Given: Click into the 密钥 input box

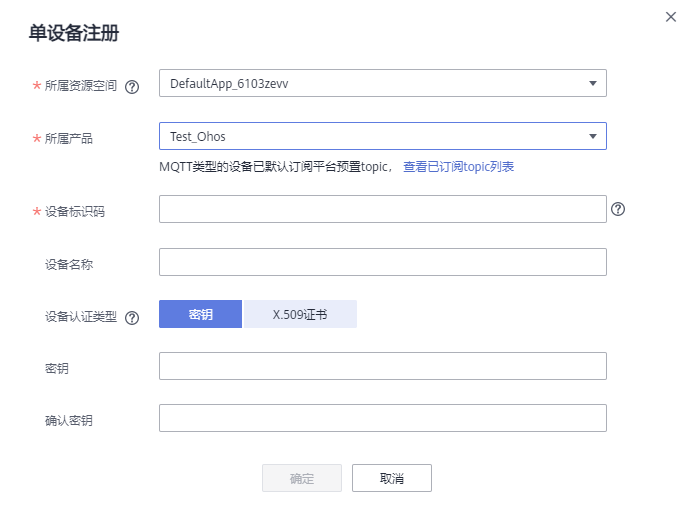Looking at the screenshot, I should click(x=382, y=366).
